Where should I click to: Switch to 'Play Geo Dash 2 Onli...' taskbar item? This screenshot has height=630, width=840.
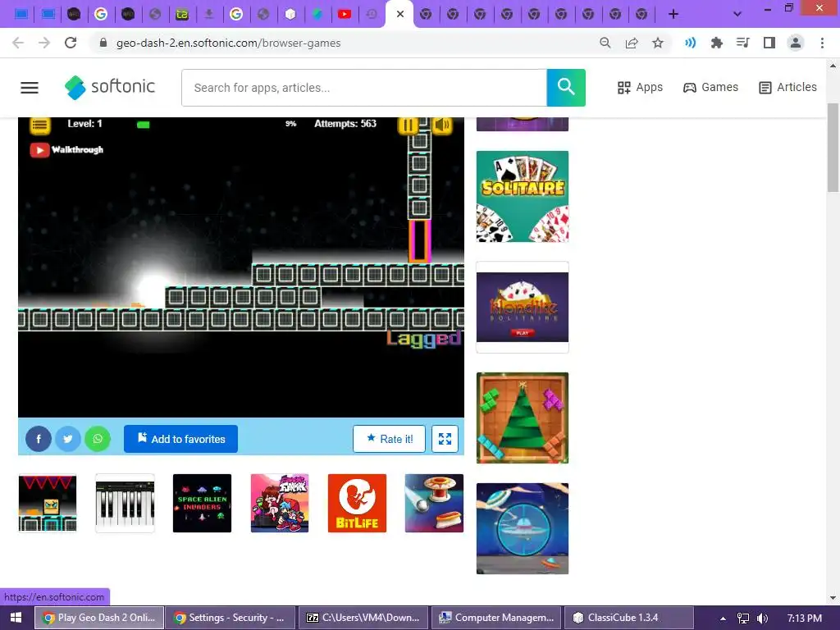pyautogui.click(x=99, y=618)
